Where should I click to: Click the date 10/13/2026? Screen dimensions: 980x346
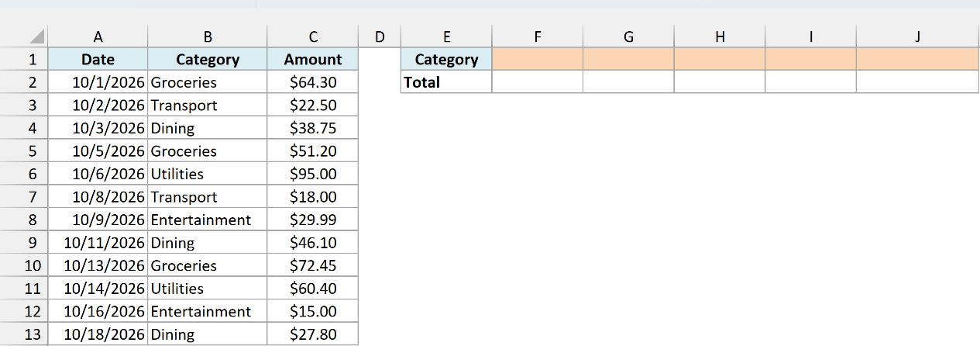tap(105, 265)
